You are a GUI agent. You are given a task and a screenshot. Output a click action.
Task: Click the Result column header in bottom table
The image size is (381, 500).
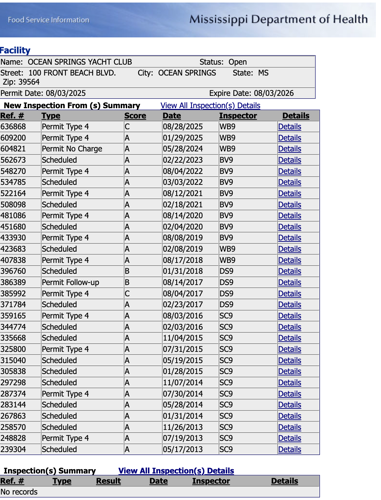point(108,481)
